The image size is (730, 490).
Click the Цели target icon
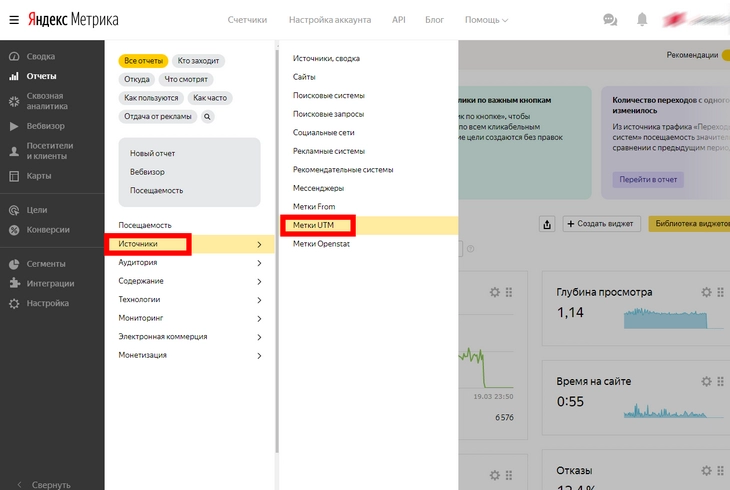pyautogui.click(x=14, y=210)
